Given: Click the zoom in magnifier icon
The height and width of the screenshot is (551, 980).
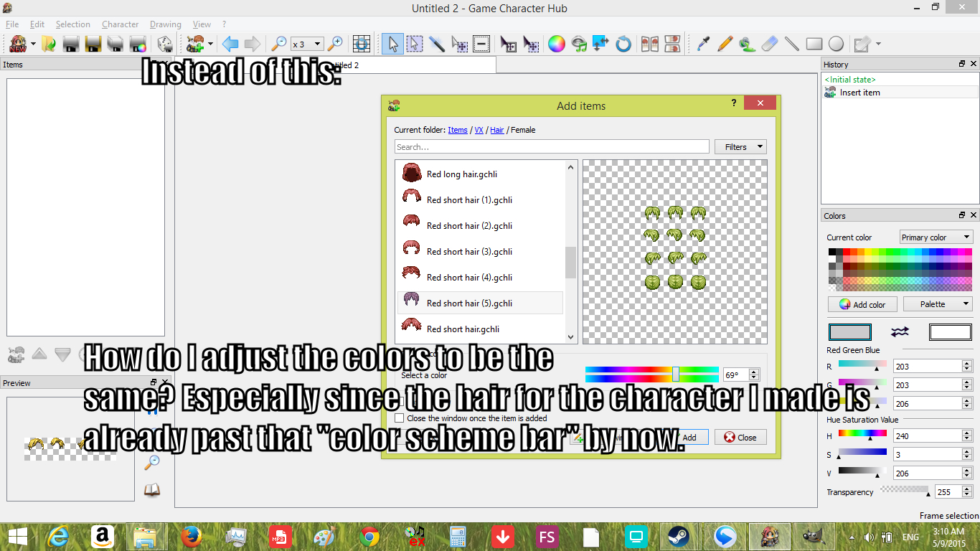Looking at the screenshot, I should (x=335, y=44).
